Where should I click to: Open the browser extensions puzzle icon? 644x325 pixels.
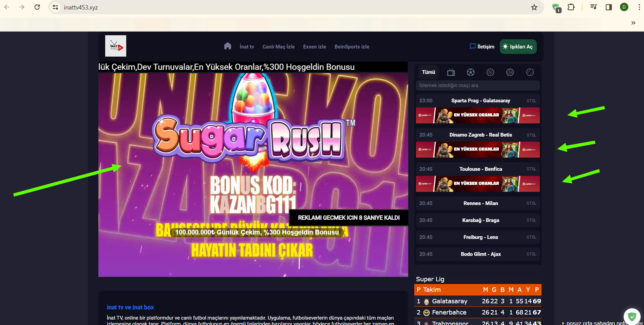[x=571, y=7]
